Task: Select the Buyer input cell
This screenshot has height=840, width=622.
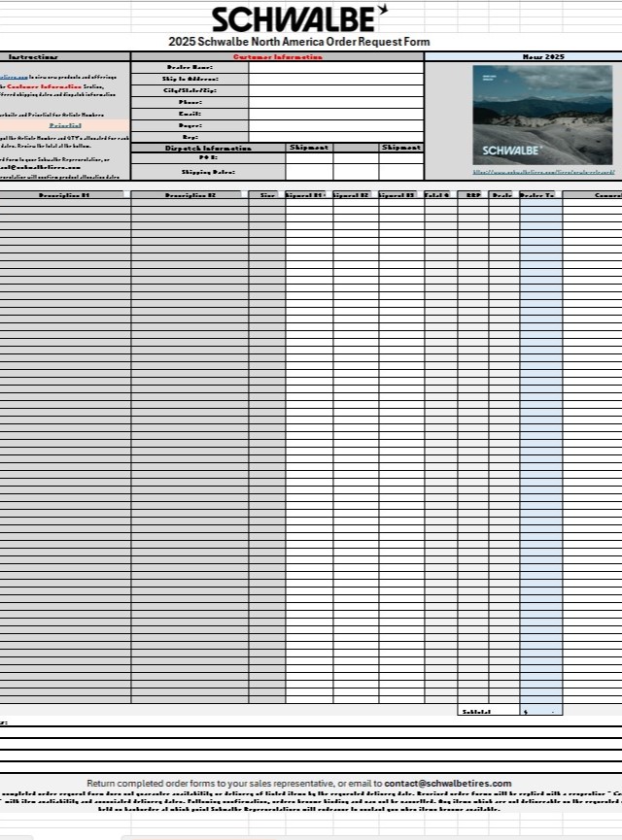Action: click(x=336, y=126)
